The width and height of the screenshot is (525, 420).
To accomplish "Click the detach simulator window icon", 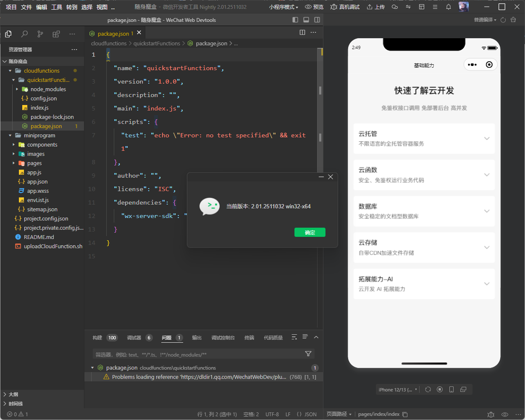I will coord(463,389).
